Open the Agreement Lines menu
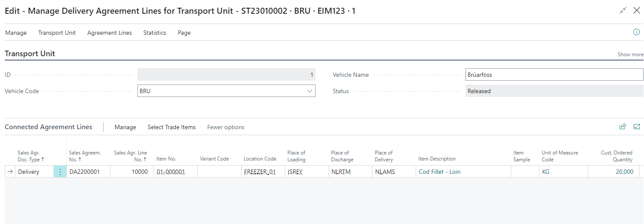The width and height of the screenshot is (644, 224). (110, 33)
